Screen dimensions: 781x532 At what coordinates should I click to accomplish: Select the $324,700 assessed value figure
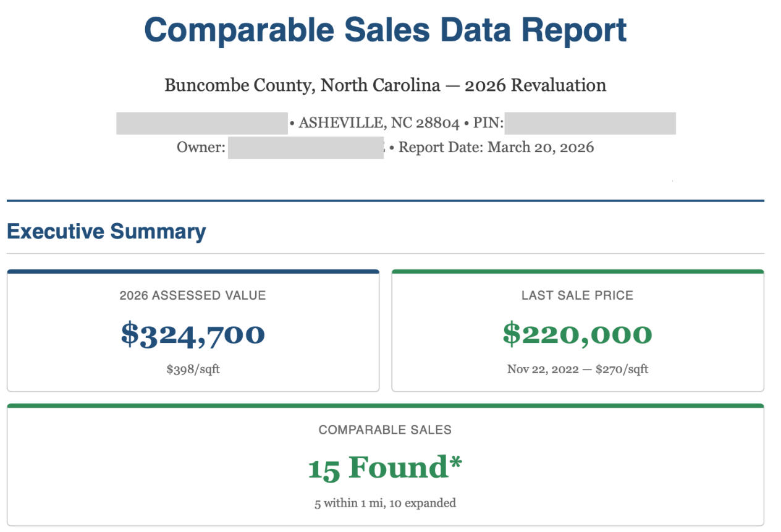coord(193,334)
